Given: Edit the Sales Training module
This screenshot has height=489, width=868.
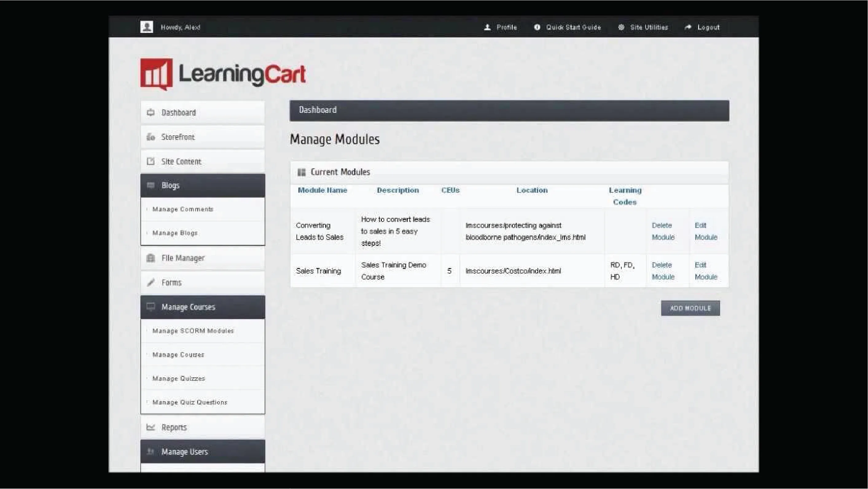Looking at the screenshot, I should coord(706,271).
